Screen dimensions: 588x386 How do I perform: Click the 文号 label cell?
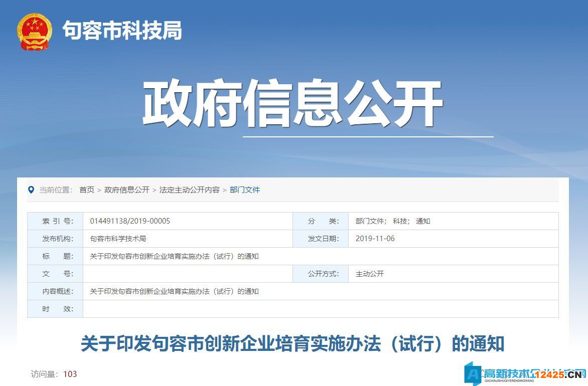click(55, 274)
